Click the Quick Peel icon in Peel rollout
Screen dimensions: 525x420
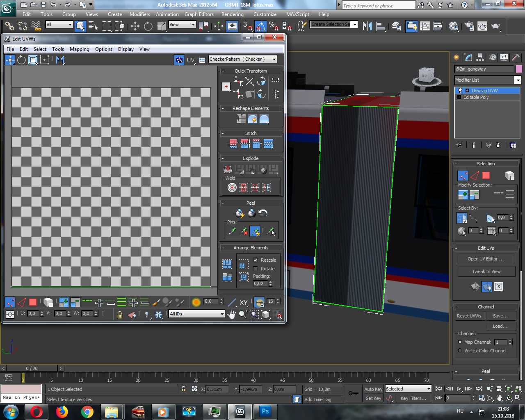tap(240, 213)
